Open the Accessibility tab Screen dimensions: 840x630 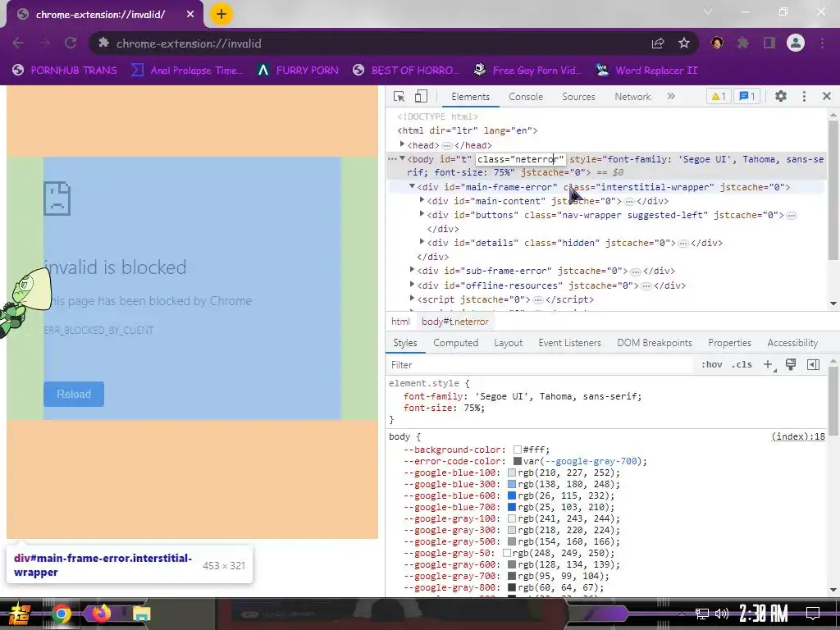tap(792, 343)
